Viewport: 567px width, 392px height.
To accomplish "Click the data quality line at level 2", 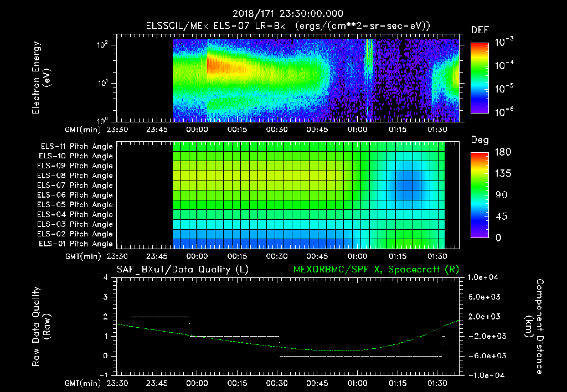I will tap(160, 317).
